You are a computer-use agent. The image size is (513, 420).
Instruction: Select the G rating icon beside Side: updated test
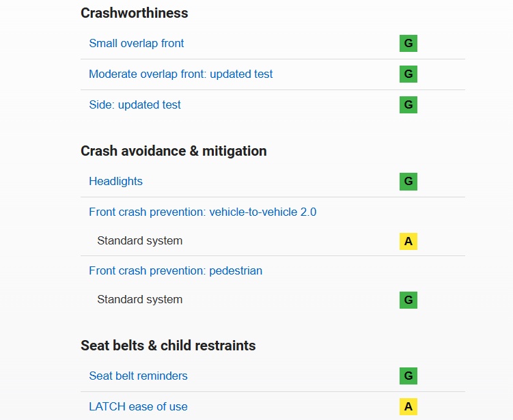408,104
